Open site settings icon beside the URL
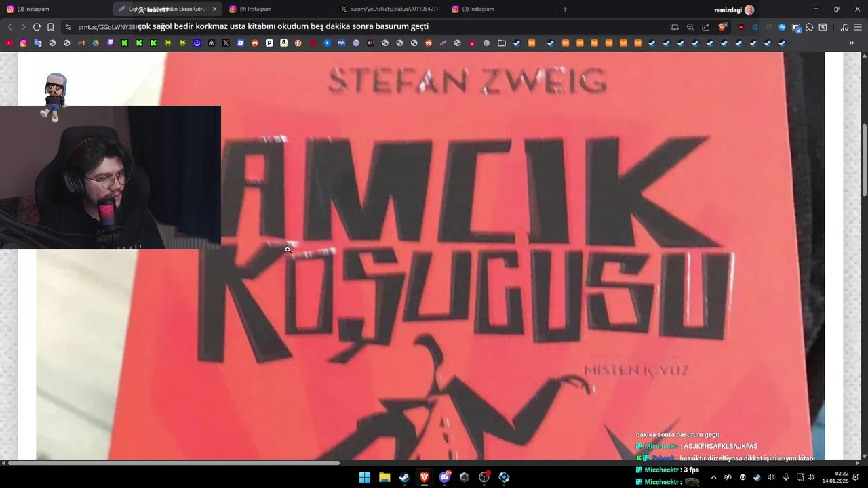The image size is (868, 488). (x=68, y=27)
